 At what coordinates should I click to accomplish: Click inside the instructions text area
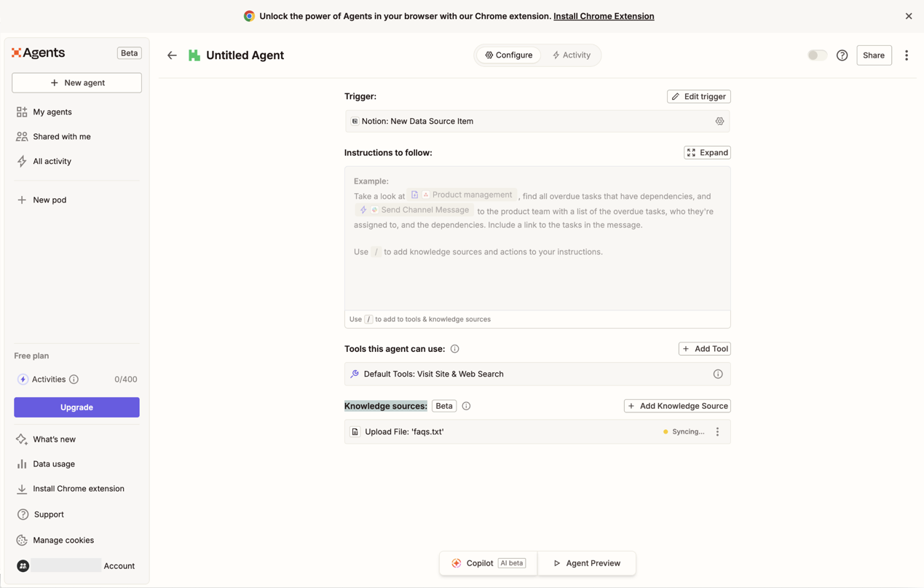(537, 277)
